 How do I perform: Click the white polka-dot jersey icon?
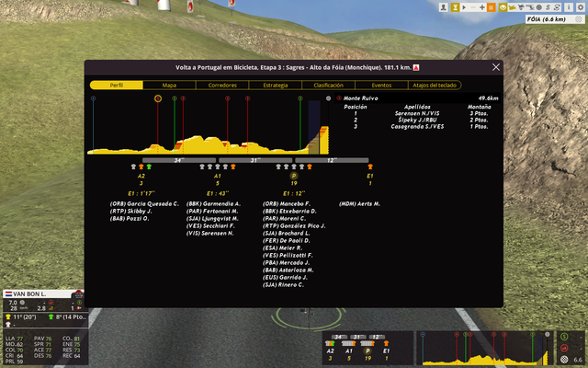click(8, 325)
